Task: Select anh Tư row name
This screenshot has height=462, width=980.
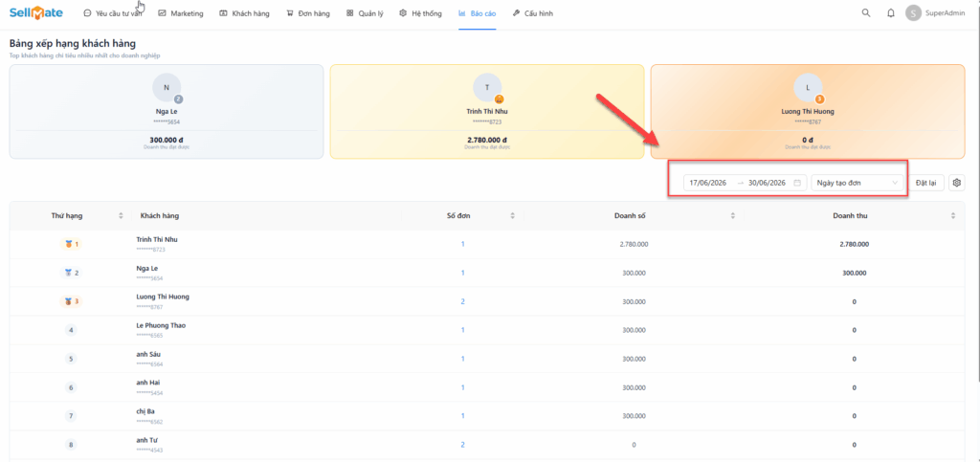Action: click(x=145, y=440)
